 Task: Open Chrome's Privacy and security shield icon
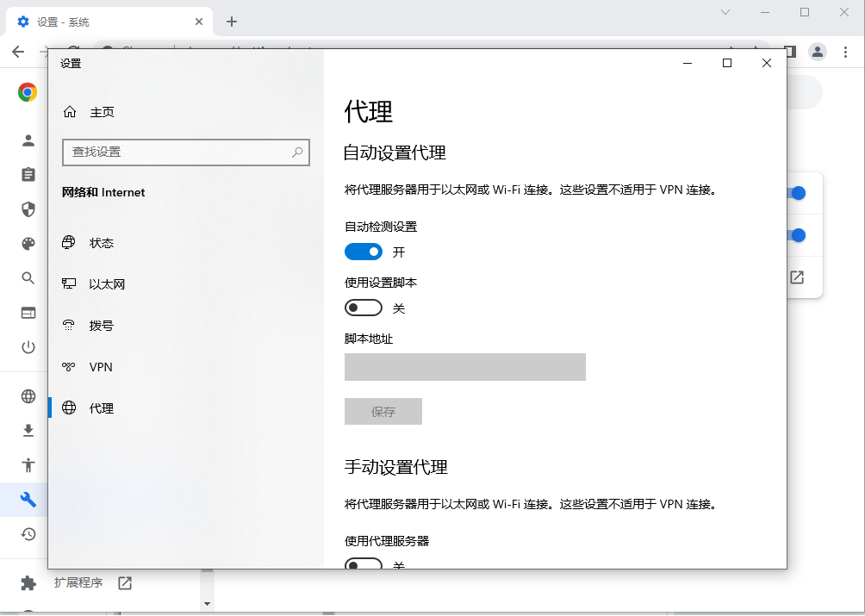(x=28, y=209)
